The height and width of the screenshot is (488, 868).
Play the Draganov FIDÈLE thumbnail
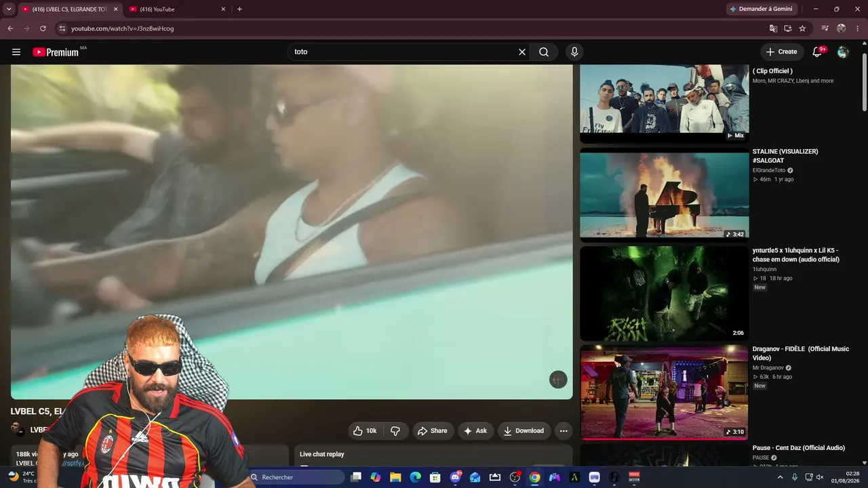point(664,392)
